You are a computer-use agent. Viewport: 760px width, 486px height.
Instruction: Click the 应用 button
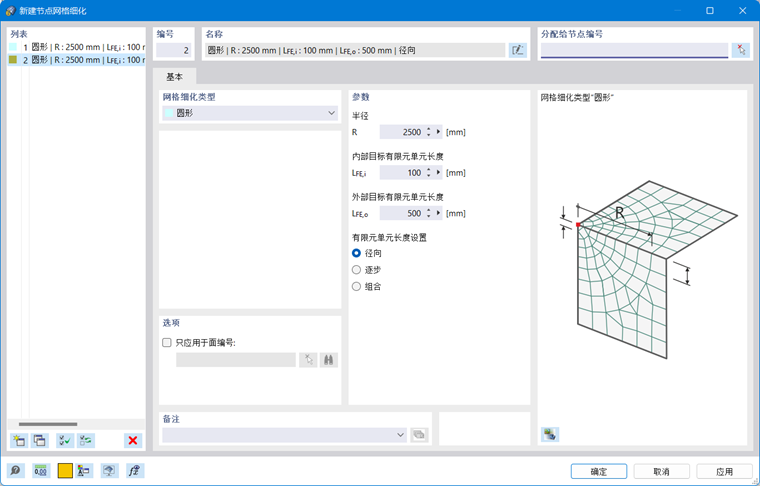pos(725,471)
